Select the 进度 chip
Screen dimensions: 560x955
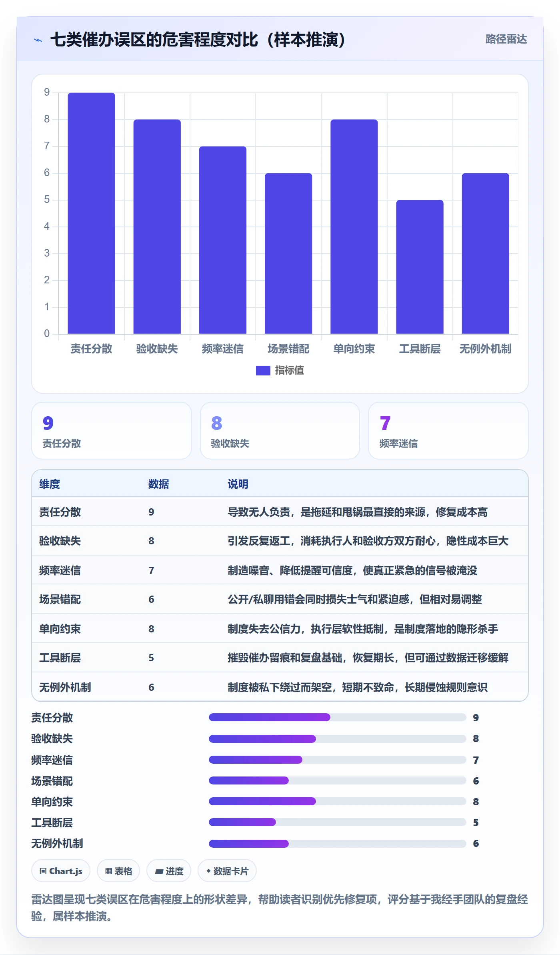point(169,871)
